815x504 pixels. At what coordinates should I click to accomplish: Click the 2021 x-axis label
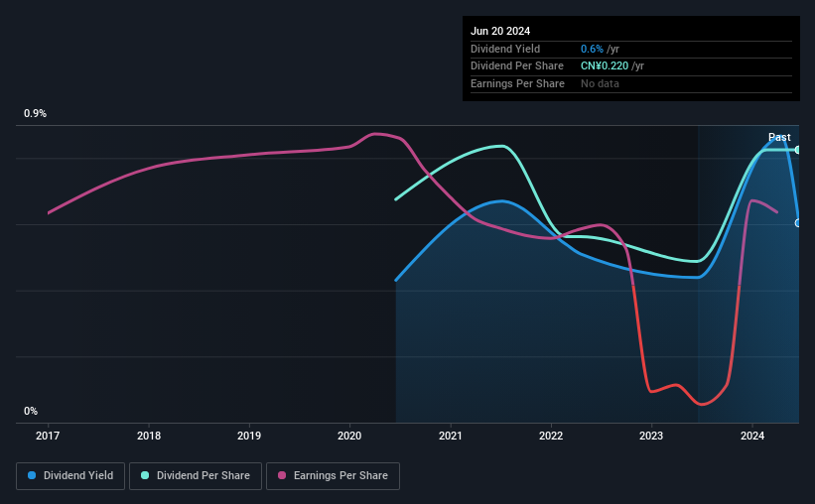450,436
